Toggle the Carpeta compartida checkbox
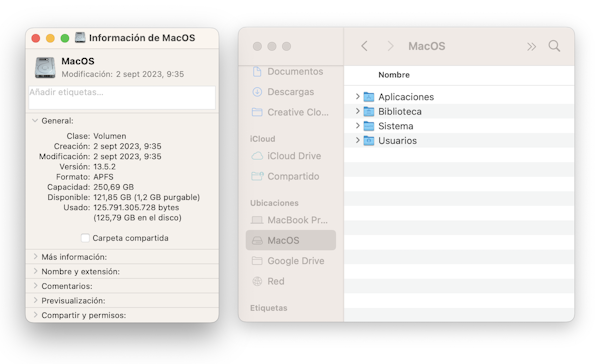Image resolution: width=608 pixels, height=364 pixels. [85, 238]
